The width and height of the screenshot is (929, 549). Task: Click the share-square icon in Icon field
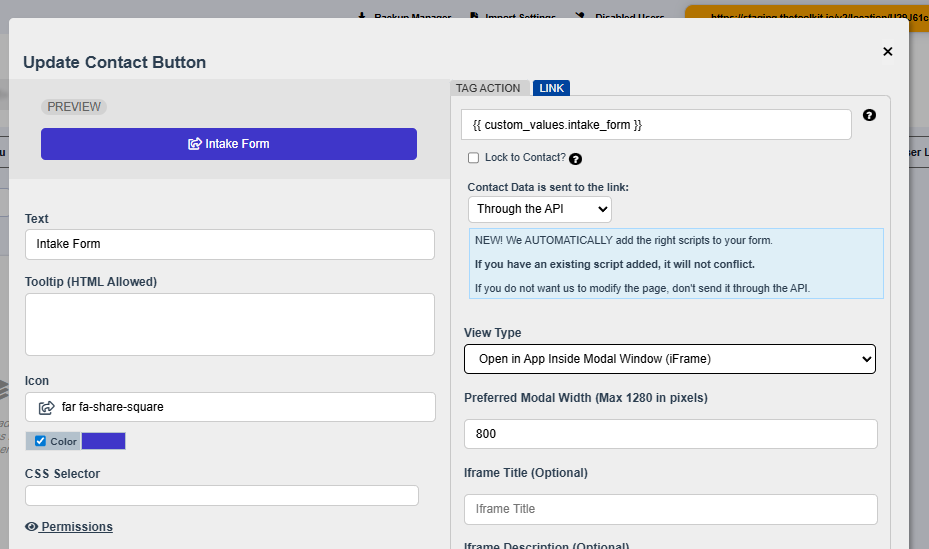click(46, 407)
